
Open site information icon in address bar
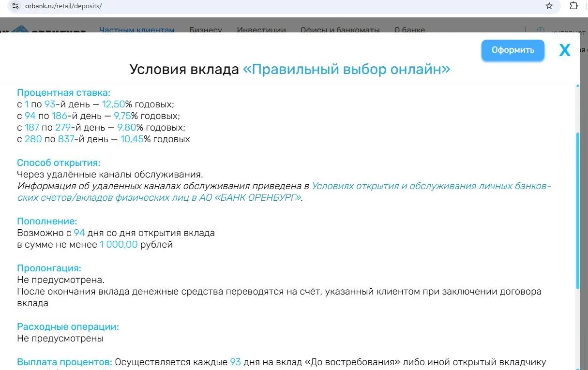[x=15, y=6]
